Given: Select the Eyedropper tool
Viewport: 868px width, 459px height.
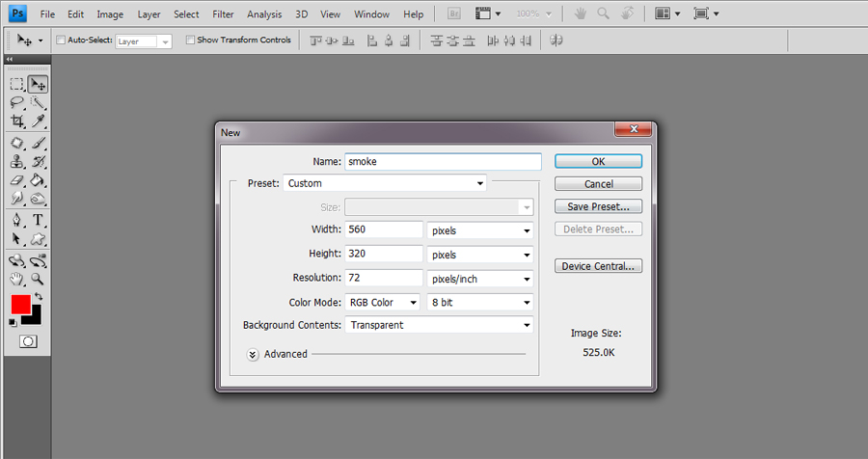Looking at the screenshot, I should pyautogui.click(x=38, y=121).
